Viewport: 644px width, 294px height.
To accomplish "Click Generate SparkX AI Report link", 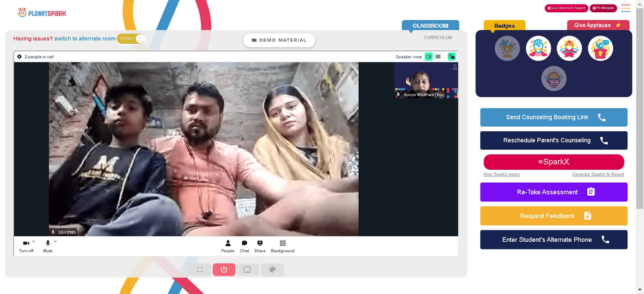I will tap(598, 175).
